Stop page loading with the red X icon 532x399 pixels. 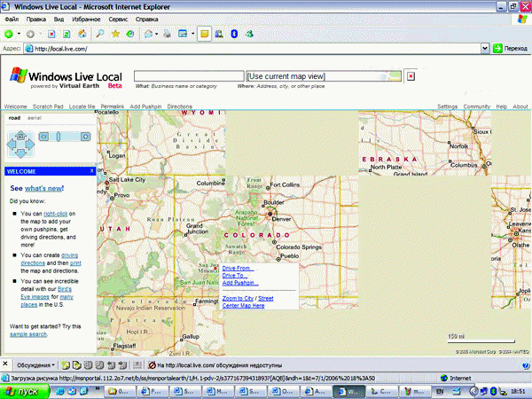(51, 34)
